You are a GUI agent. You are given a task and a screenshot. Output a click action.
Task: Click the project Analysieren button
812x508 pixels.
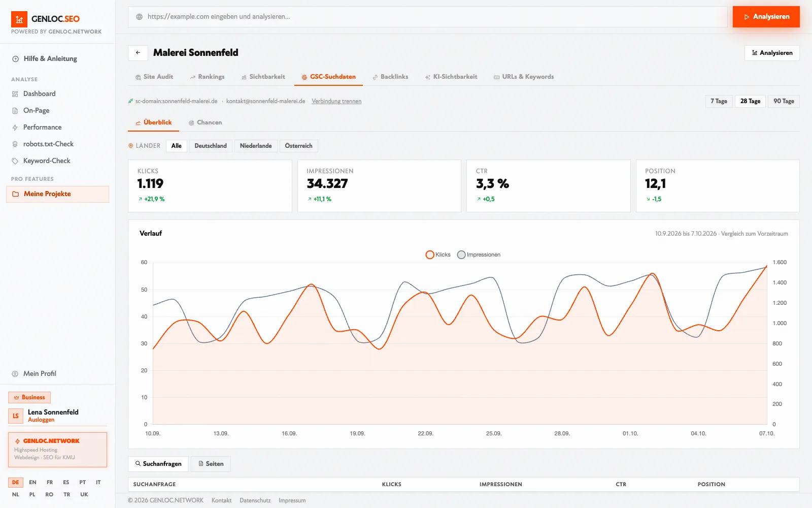(771, 53)
